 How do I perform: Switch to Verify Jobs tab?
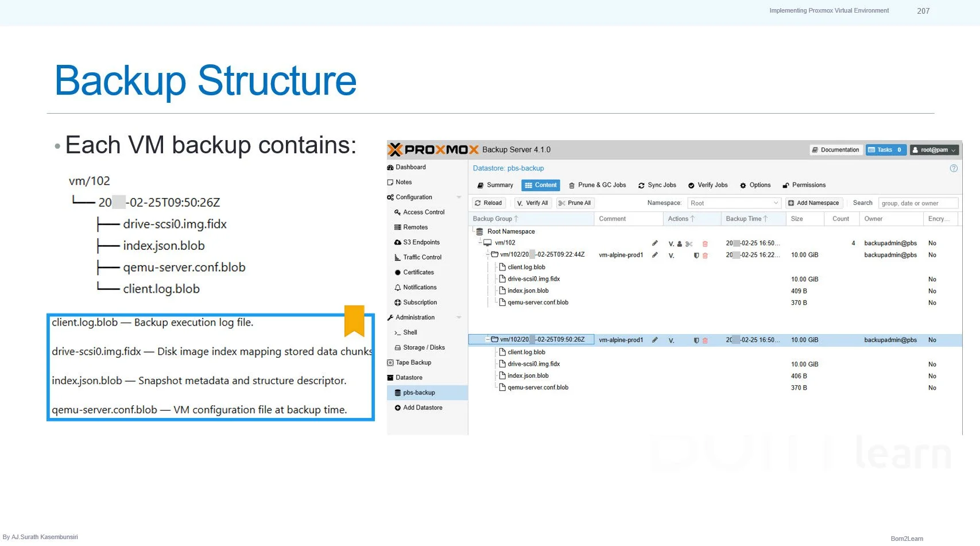pos(708,185)
